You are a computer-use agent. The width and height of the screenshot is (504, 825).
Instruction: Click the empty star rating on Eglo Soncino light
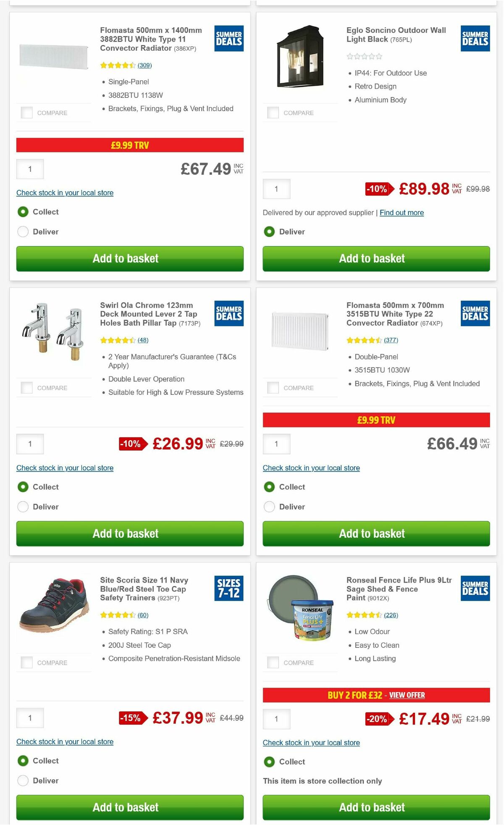(x=365, y=56)
